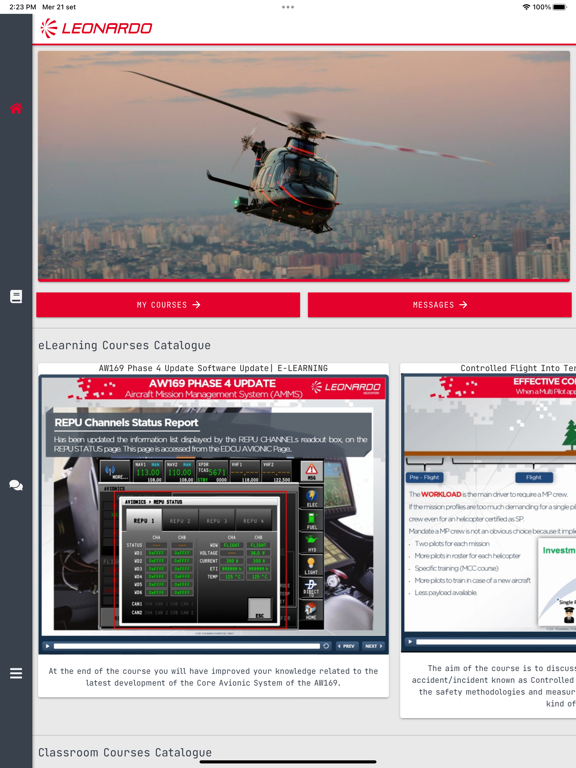The height and width of the screenshot is (768, 576).
Task: Open the MY COURSES button
Action: coord(168,305)
